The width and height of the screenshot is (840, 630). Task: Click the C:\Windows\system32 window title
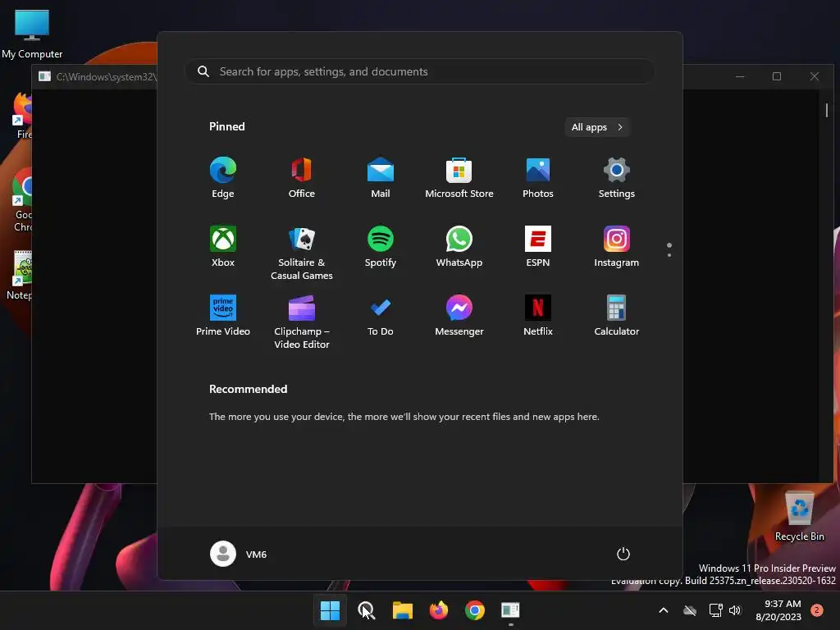106,76
